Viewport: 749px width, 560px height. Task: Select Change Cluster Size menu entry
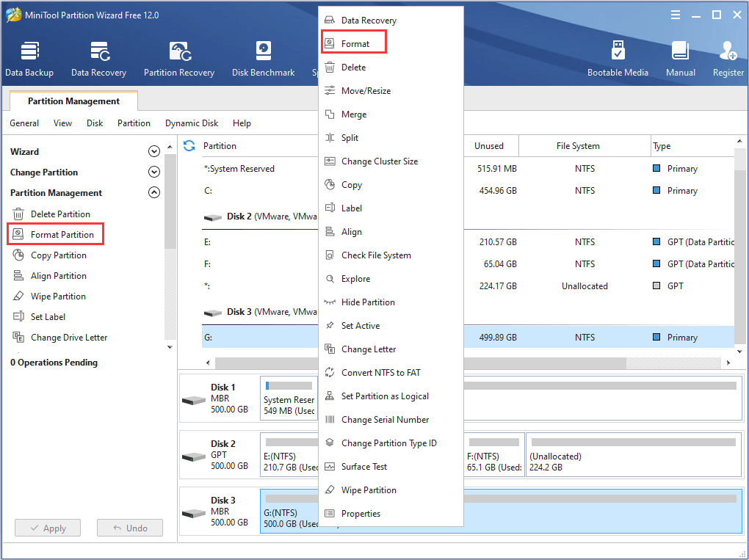pos(391,161)
